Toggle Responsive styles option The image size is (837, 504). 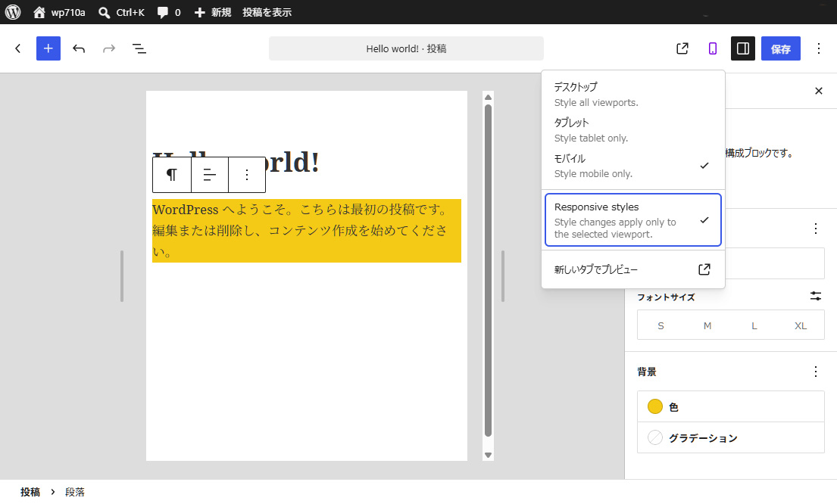click(x=633, y=219)
